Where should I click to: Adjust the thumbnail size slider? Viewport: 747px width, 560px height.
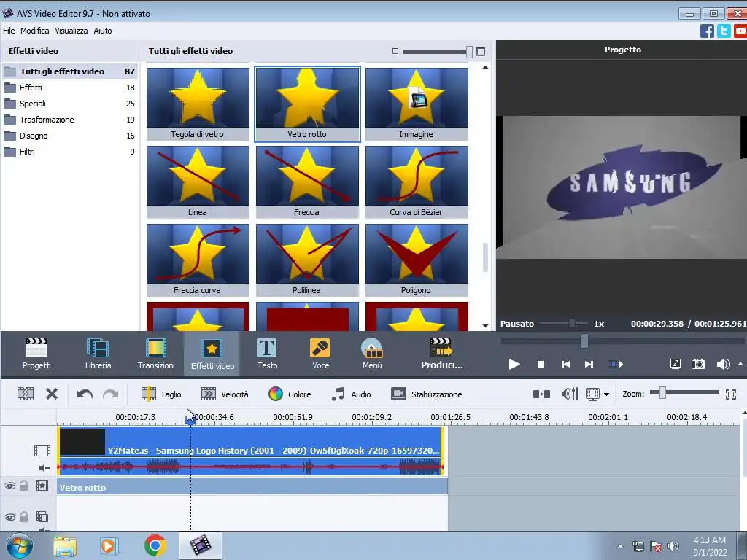469,52
